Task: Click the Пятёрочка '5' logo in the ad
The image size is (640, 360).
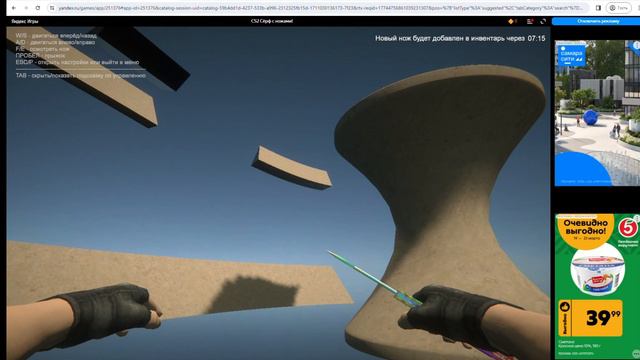Action: click(x=628, y=228)
